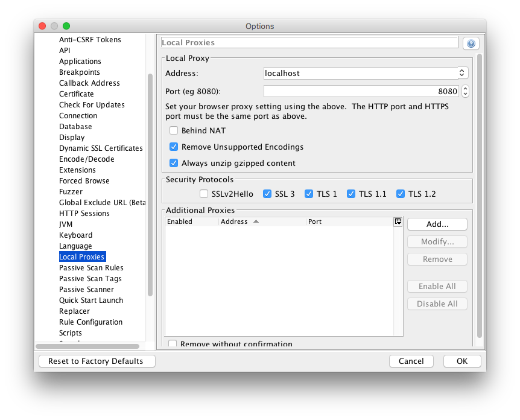Click the OK button

[x=461, y=361]
